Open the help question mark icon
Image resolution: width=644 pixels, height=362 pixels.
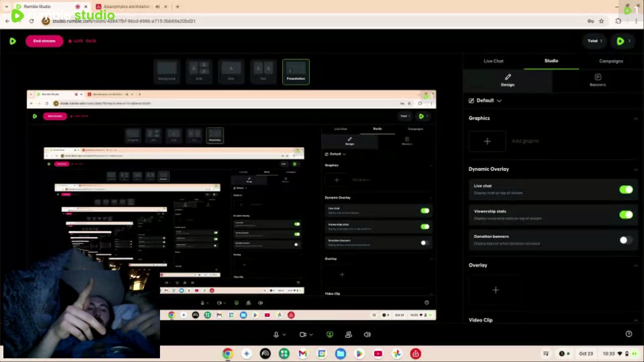pos(628,334)
